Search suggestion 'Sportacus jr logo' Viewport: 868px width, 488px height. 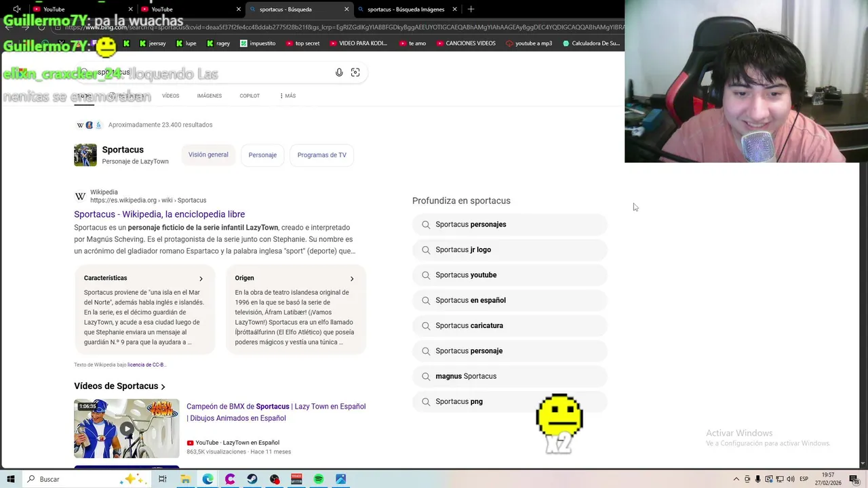pos(509,249)
